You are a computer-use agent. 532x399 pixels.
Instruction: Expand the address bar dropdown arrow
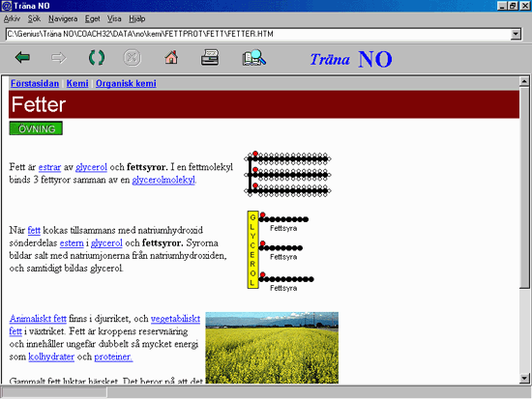pos(516,34)
